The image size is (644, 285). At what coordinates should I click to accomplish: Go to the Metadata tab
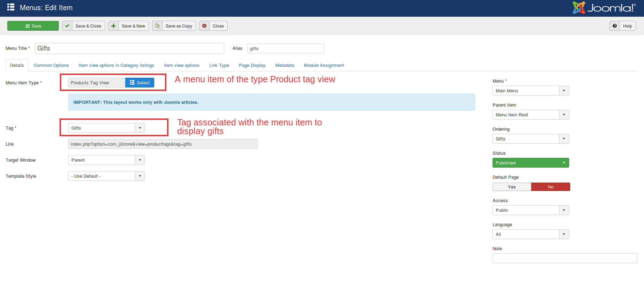284,66
